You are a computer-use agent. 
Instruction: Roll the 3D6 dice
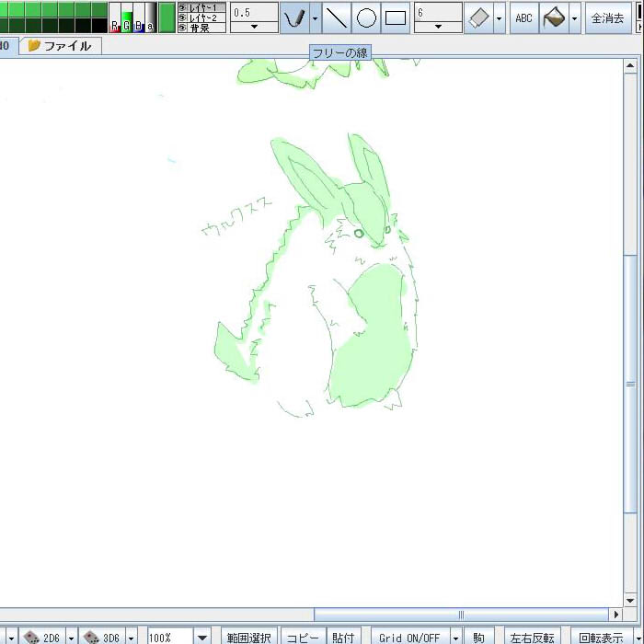click(102, 637)
